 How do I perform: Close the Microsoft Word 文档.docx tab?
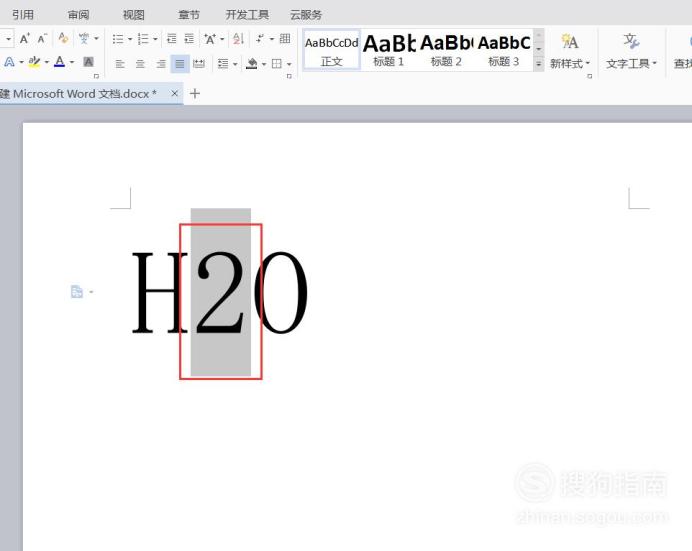174,94
